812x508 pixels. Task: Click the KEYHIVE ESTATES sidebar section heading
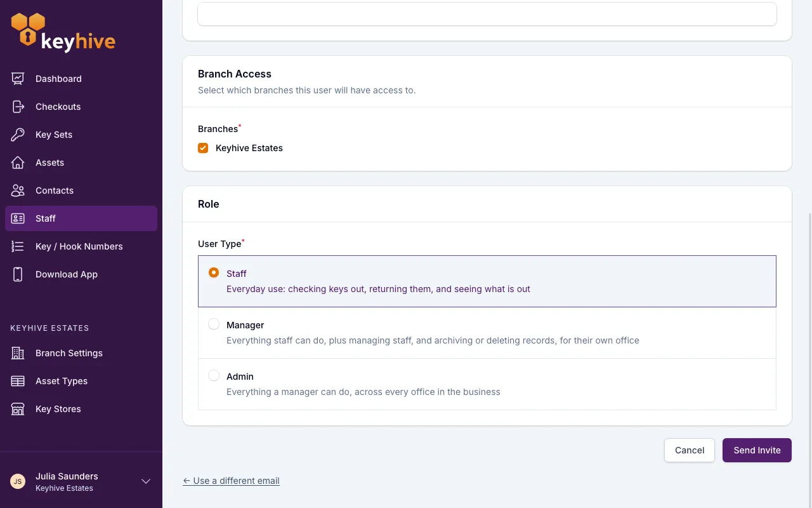point(49,328)
